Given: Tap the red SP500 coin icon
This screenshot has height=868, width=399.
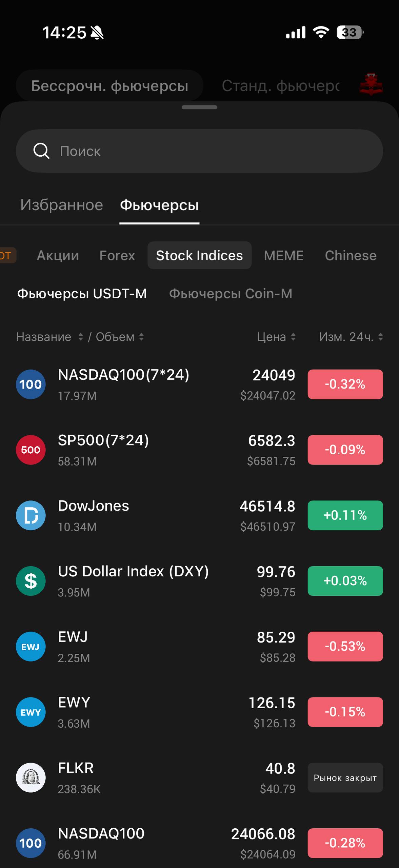Looking at the screenshot, I should (31, 450).
